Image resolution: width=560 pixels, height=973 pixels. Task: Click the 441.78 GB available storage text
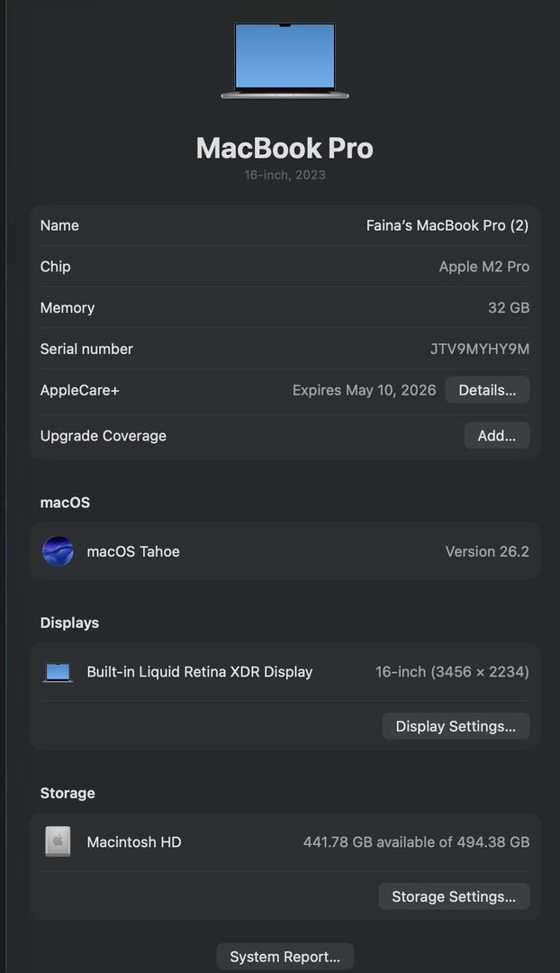point(416,842)
